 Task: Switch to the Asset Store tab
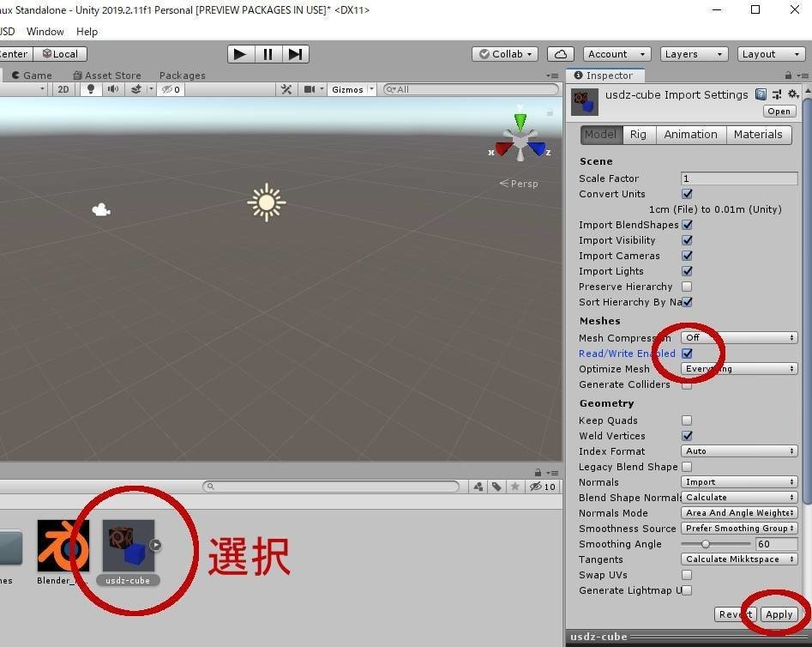(x=107, y=76)
